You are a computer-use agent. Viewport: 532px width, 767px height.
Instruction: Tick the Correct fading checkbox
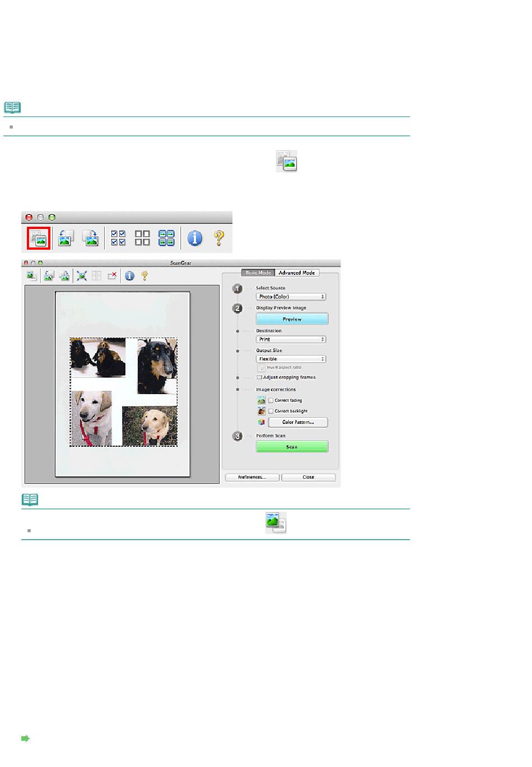click(x=271, y=401)
